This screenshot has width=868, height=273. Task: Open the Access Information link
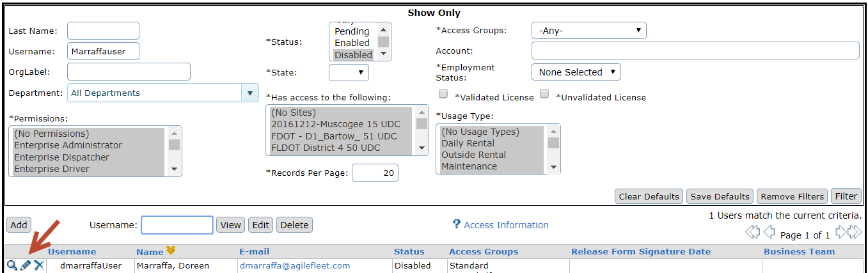point(507,225)
